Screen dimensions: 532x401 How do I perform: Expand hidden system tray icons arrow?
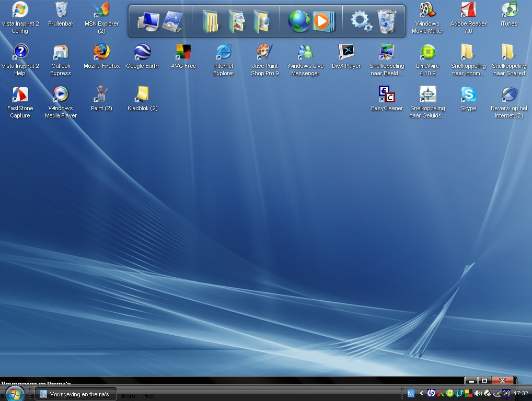[x=422, y=394]
